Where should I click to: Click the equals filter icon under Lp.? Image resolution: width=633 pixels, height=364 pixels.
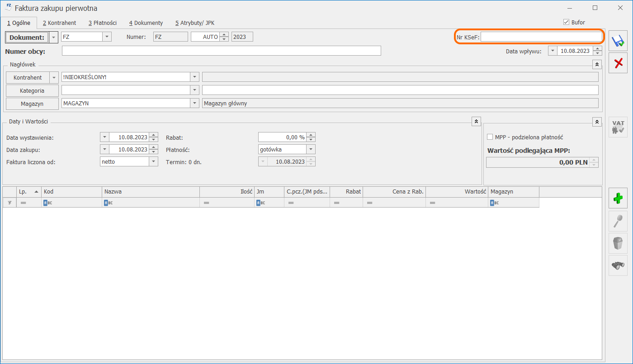23,203
